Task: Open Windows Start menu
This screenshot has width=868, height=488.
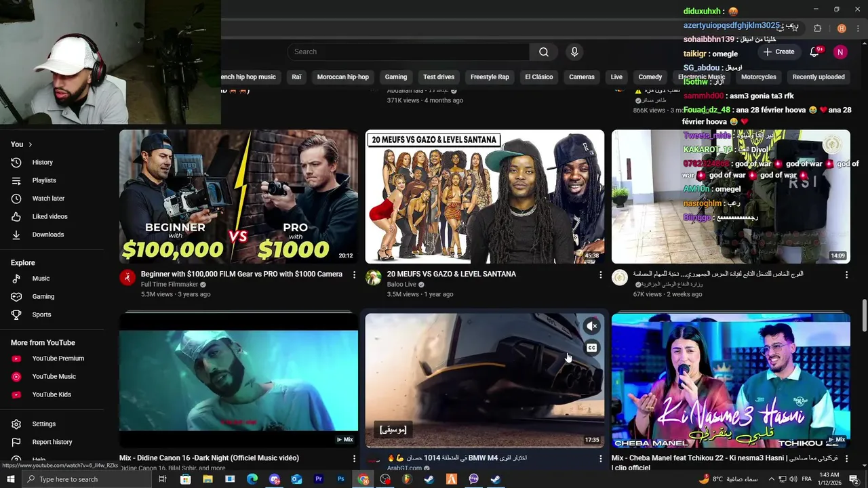Action: pyautogui.click(x=10, y=479)
